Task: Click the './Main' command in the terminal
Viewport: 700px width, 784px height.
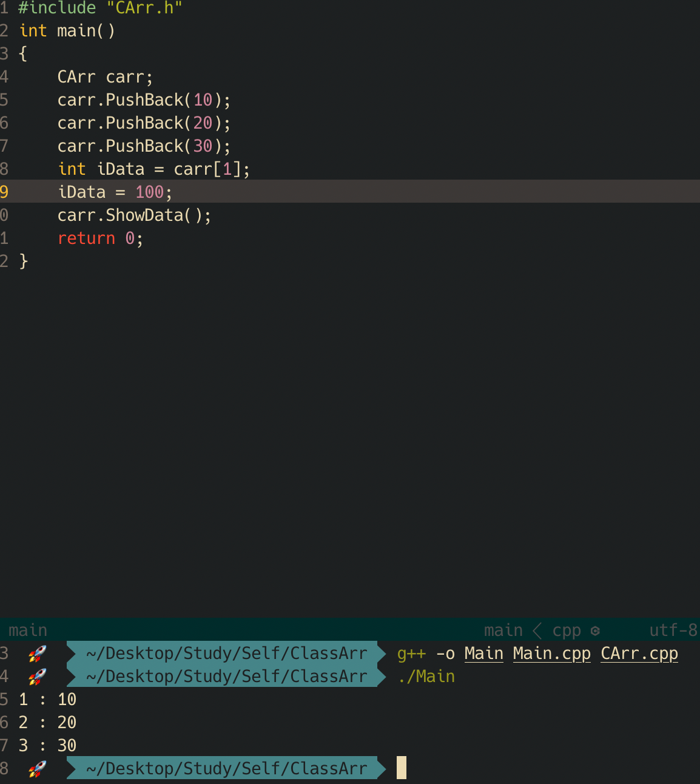Action: click(x=426, y=677)
